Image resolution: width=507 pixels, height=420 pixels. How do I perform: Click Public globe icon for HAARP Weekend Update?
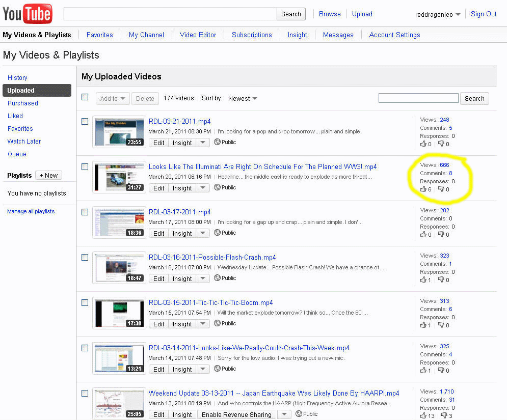click(299, 413)
